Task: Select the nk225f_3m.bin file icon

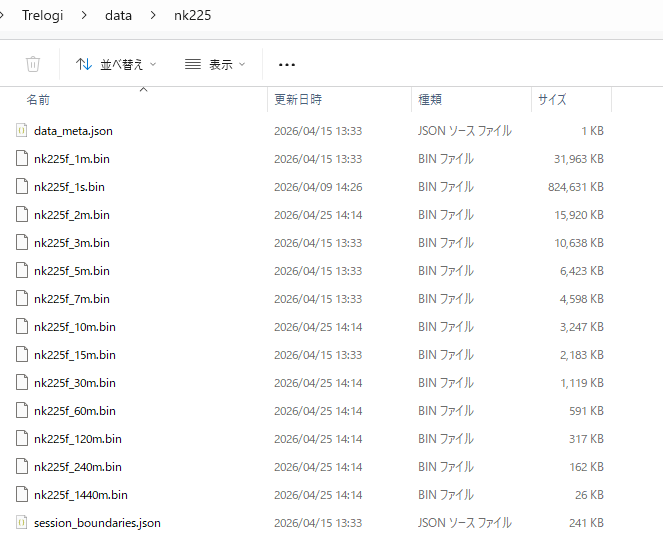Action: coord(22,243)
